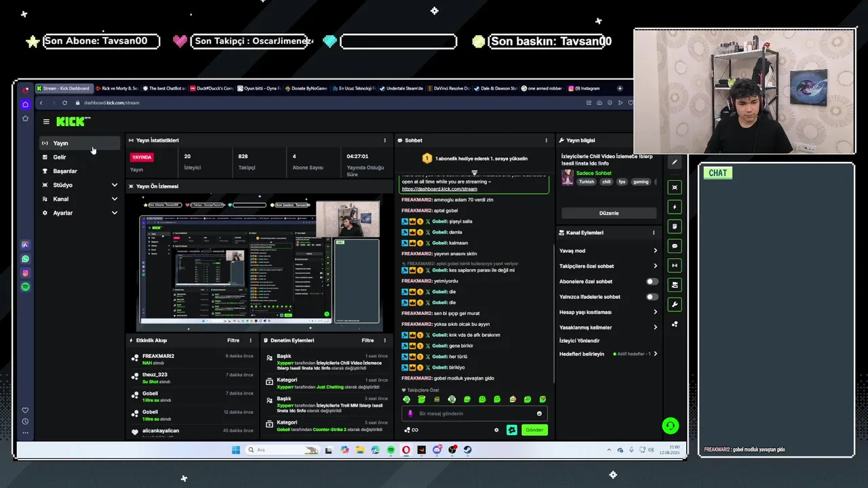
Task: Click the taskbar Ara search box
Action: click(282, 449)
